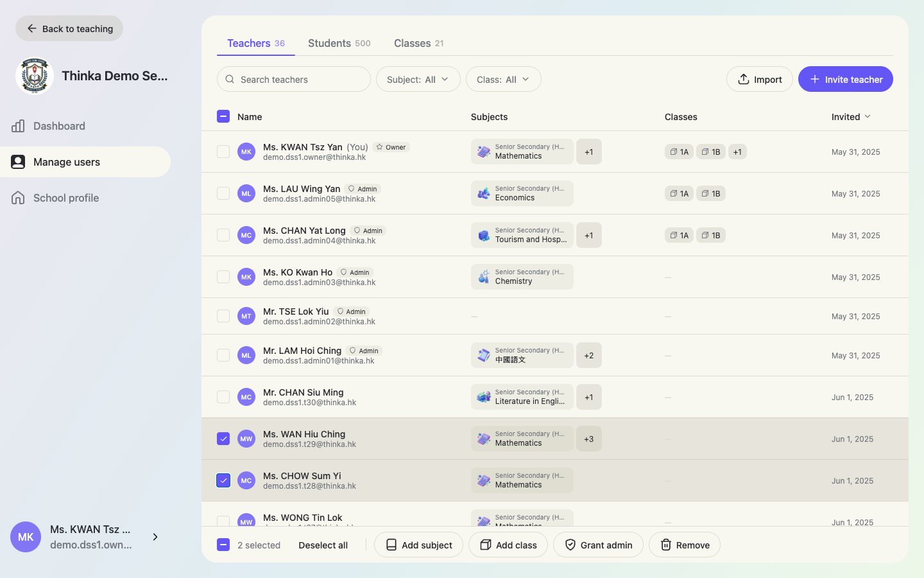The image size is (924, 578).
Task: Switch to the Classes tab
Action: (x=419, y=43)
